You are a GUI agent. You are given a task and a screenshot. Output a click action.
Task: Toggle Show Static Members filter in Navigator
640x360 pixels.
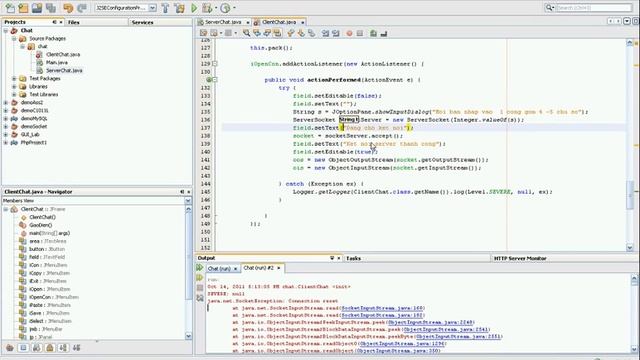tap(37, 348)
